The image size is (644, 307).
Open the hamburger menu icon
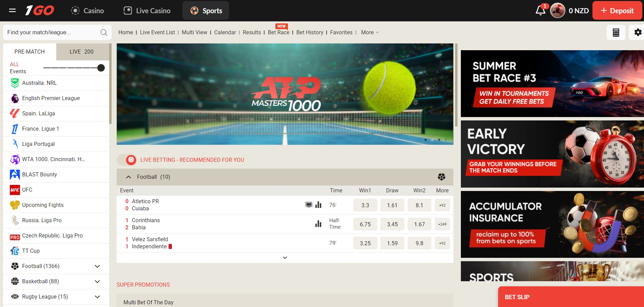coord(13,11)
